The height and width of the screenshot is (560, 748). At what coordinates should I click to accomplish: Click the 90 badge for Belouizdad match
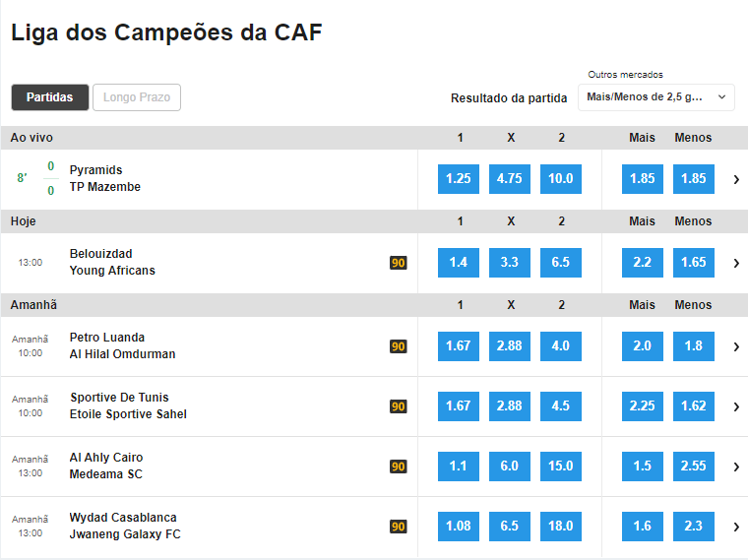(399, 263)
